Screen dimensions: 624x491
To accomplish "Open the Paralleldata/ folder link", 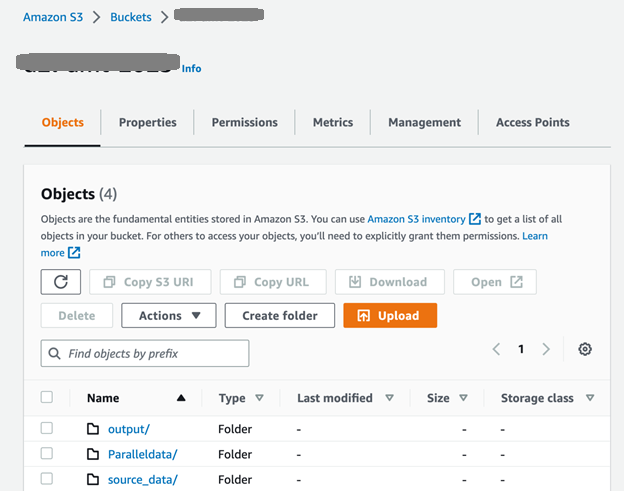I will point(142,454).
